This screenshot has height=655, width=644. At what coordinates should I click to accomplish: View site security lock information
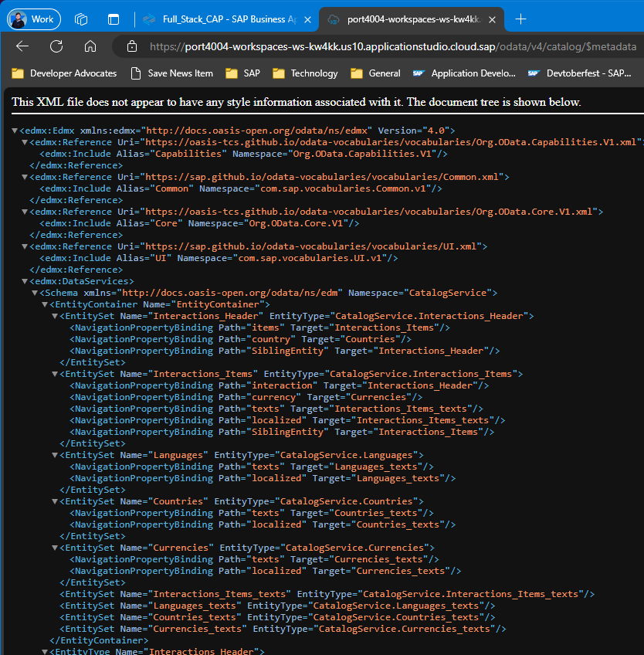coord(132,46)
